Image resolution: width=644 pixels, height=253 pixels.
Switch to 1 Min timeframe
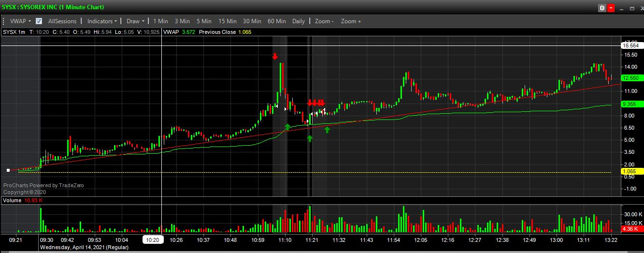[x=161, y=21]
